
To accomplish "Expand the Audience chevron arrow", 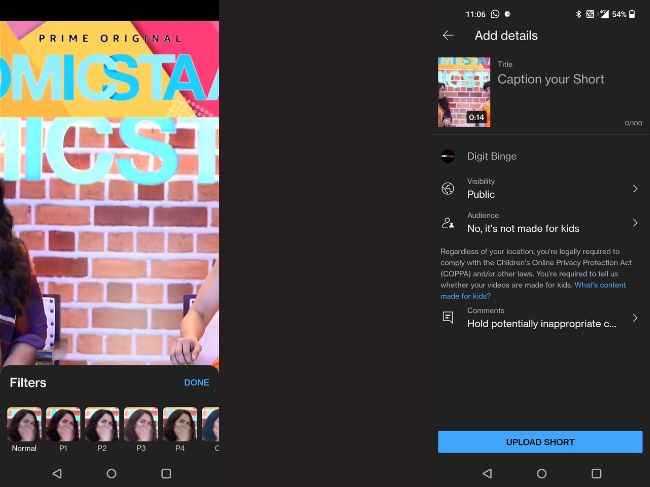I will tap(635, 223).
